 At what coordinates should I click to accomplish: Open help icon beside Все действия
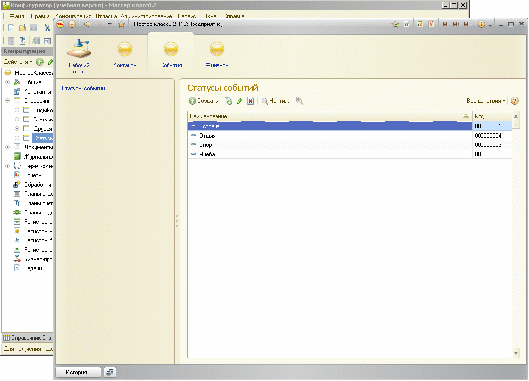coord(514,101)
